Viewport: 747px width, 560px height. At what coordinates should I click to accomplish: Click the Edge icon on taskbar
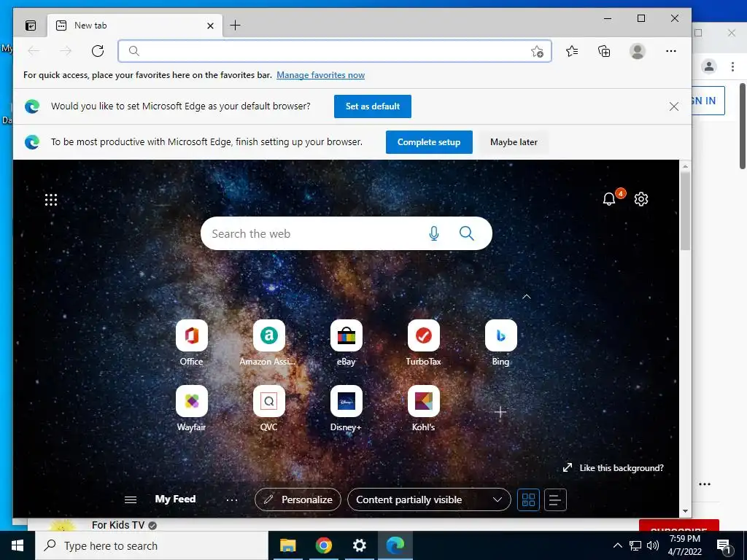(x=395, y=545)
